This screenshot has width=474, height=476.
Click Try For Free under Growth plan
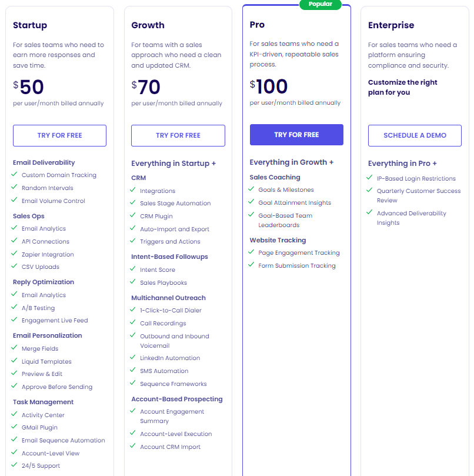point(178,135)
